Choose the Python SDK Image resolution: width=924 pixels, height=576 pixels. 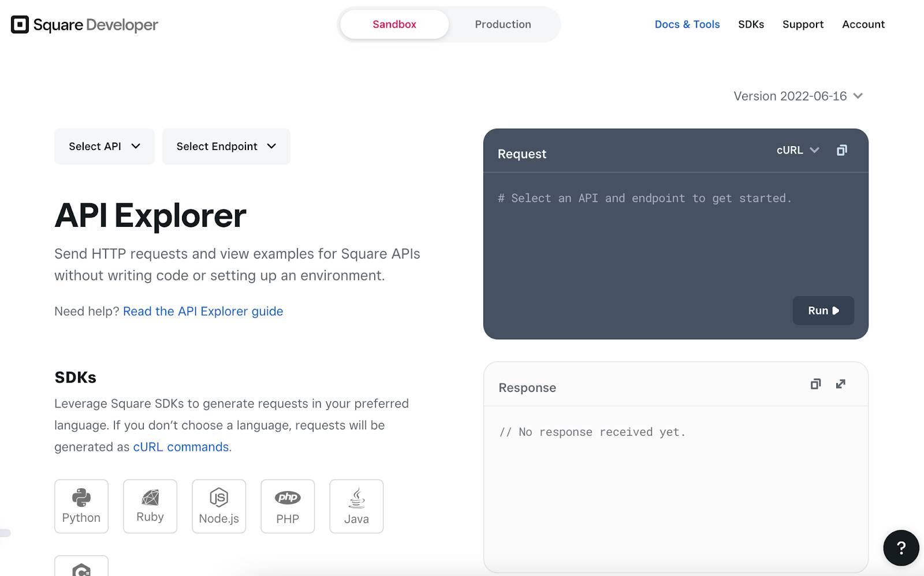click(81, 506)
